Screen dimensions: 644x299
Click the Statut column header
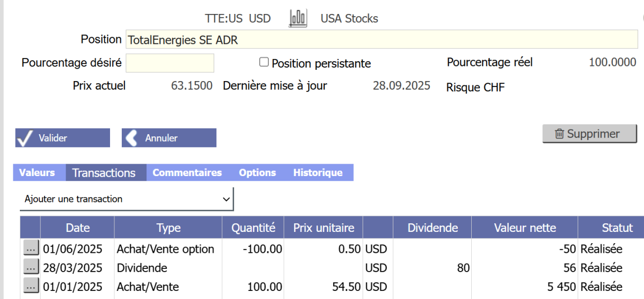pyautogui.click(x=617, y=228)
